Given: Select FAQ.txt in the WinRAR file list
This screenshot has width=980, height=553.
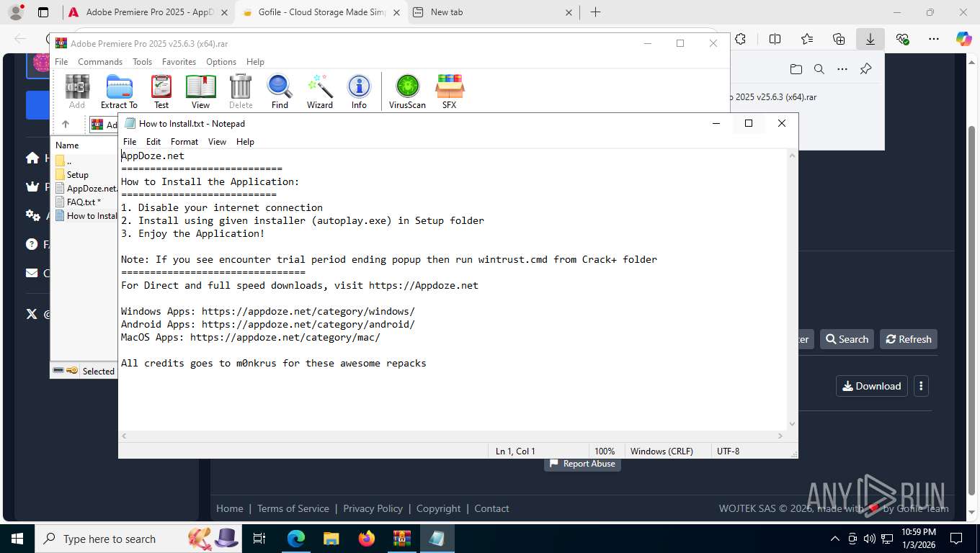Looking at the screenshot, I should 84,202.
